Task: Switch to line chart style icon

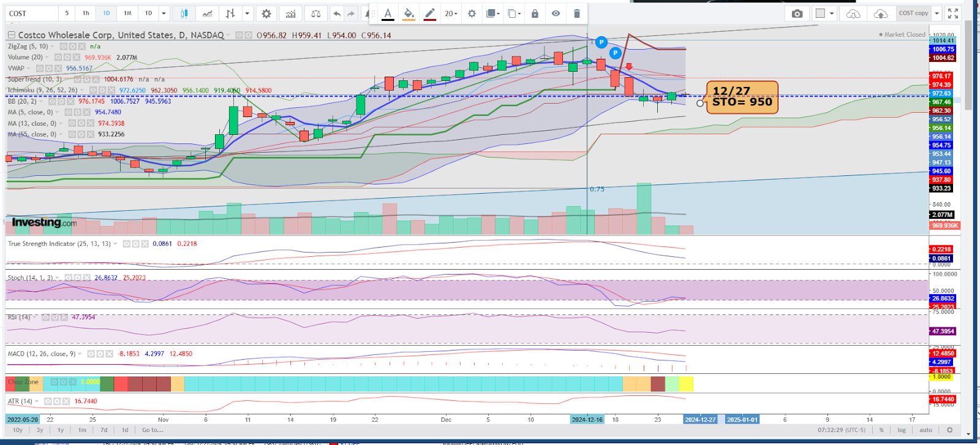Action: tap(208, 13)
